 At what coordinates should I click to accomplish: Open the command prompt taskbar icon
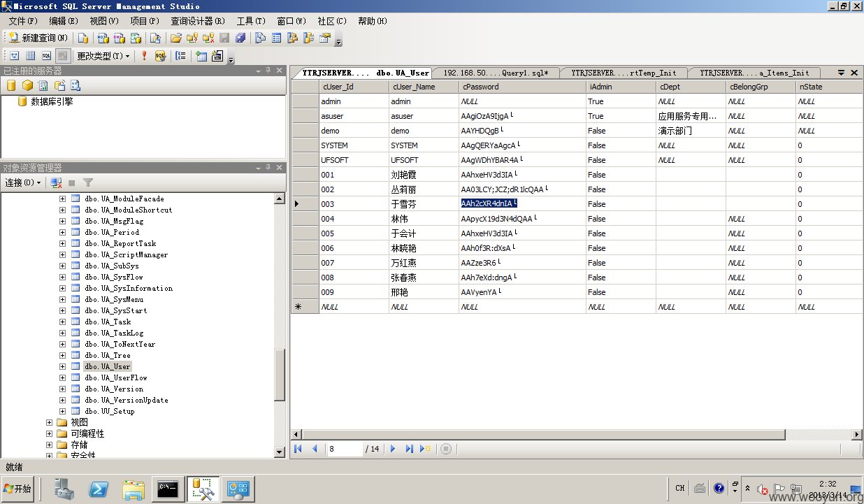coord(169,489)
